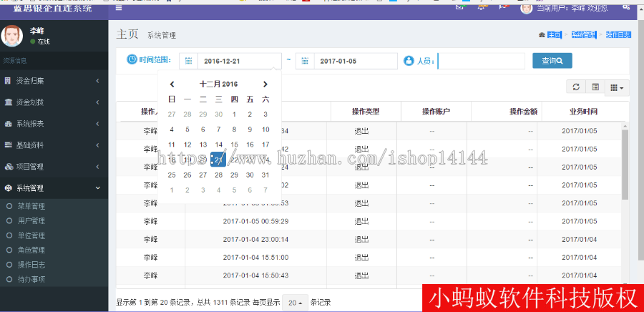Click the 操作金额 column header
This screenshot has height=312, width=644.
coord(507,112)
